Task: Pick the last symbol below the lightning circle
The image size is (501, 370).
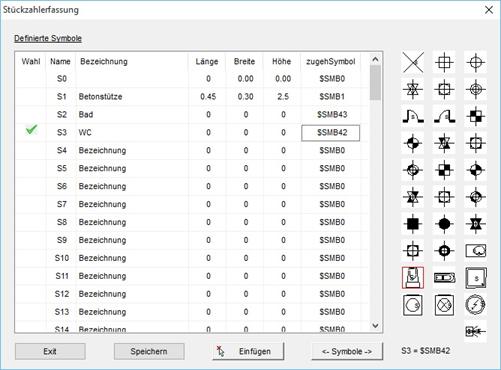Action: pyautogui.click(x=475, y=331)
